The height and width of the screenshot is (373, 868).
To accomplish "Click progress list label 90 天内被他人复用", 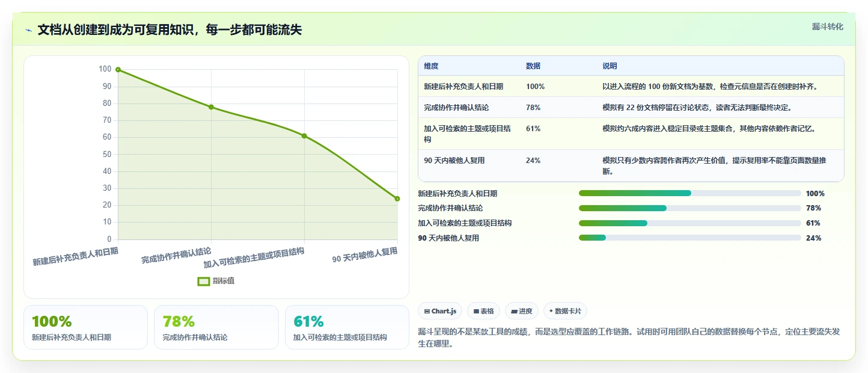I will (x=448, y=238).
